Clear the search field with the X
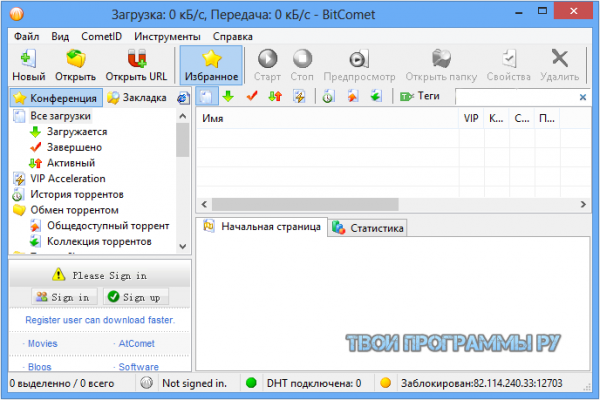The width and height of the screenshot is (600, 400). (583, 97)
